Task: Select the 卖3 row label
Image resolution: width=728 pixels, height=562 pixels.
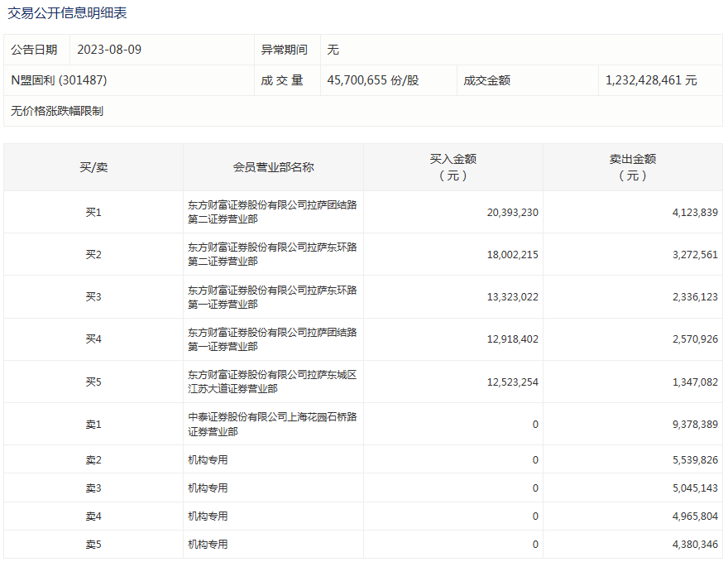Action: point(93,488)
